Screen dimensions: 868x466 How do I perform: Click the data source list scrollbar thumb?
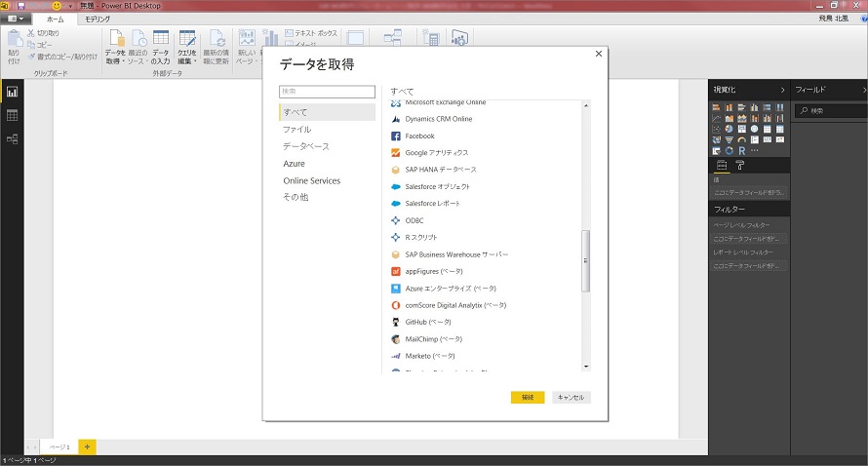click(586, 260)
